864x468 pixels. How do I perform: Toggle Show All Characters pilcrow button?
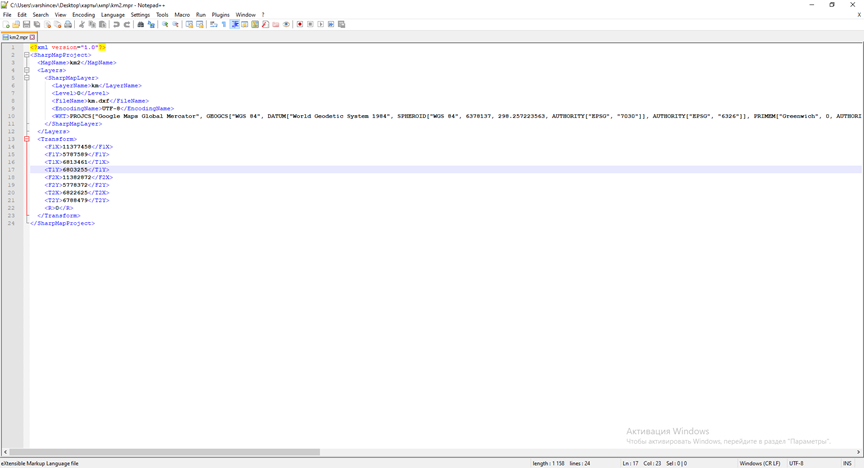224,24
